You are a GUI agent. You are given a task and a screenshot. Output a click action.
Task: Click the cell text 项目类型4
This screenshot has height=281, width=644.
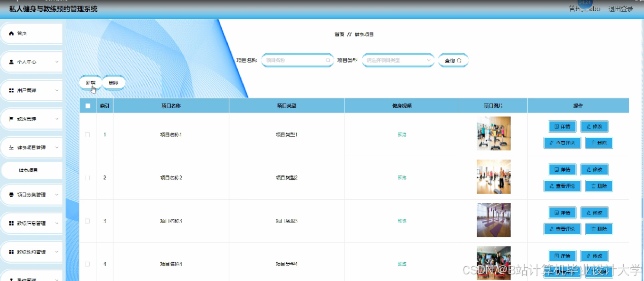(x=287, y=264)
